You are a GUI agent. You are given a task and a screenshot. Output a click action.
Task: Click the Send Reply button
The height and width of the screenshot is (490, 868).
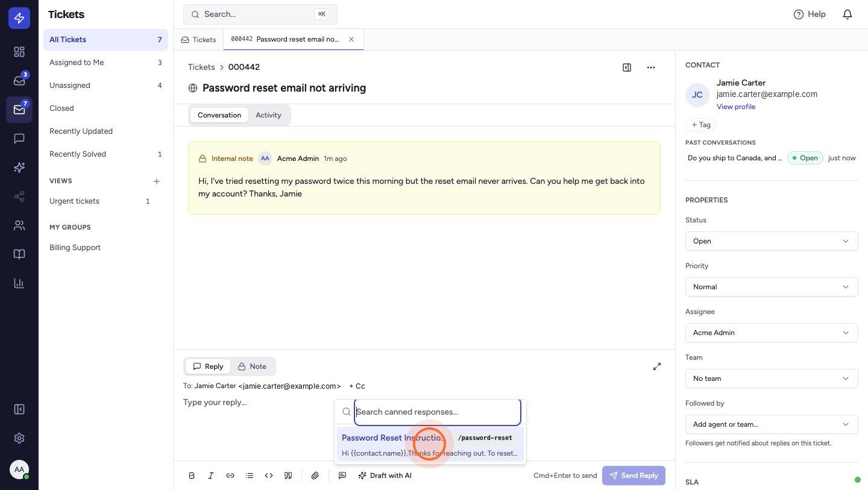click(634, 476)
